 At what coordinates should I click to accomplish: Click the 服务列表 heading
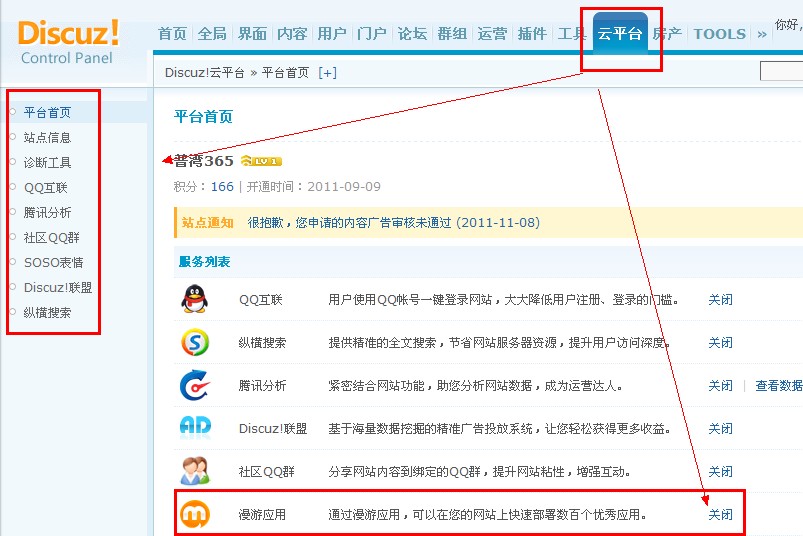tap(204, 262)
